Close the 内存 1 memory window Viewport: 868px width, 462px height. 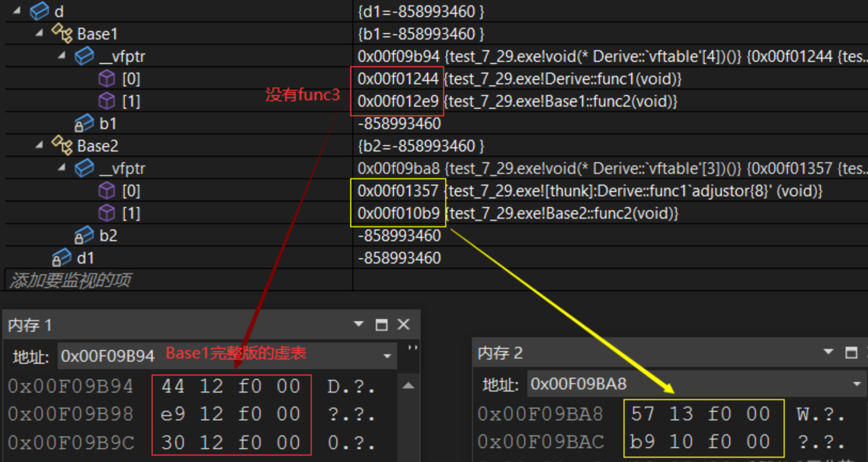click(404, 324)
